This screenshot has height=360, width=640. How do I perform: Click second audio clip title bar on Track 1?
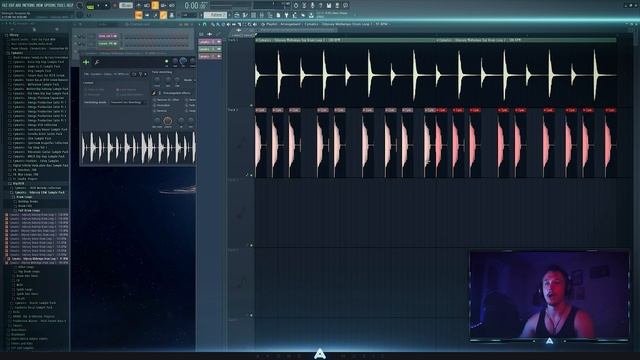[526, 40]
